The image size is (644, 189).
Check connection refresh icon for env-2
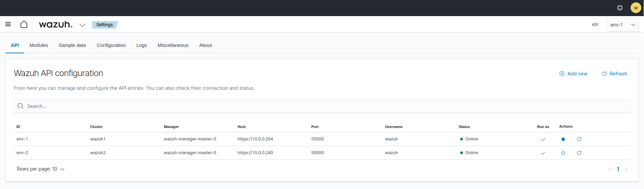pyautogui.click(x=579, y=153)
